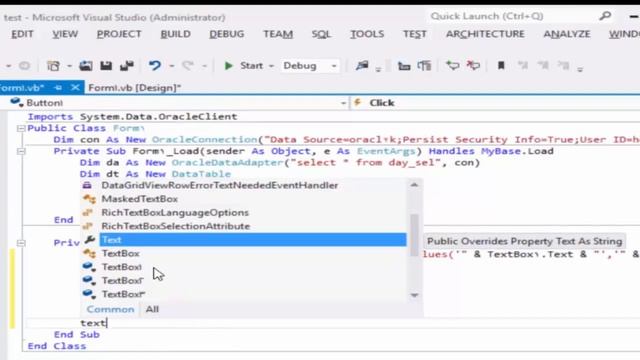
Task: Collapse the Public Class Form1 region
Action: [x=21, y=128]
